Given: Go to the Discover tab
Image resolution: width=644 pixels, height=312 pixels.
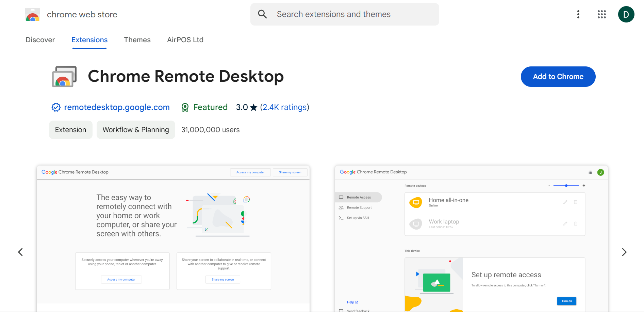Looking at the screenshot, I should [x=40, y=40].
